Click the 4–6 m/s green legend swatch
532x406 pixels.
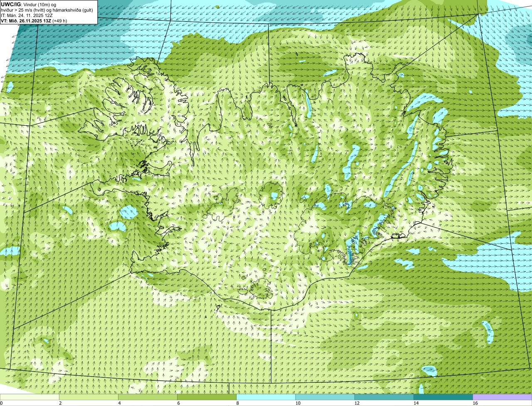pyautogui.click(x=148, y=397)
